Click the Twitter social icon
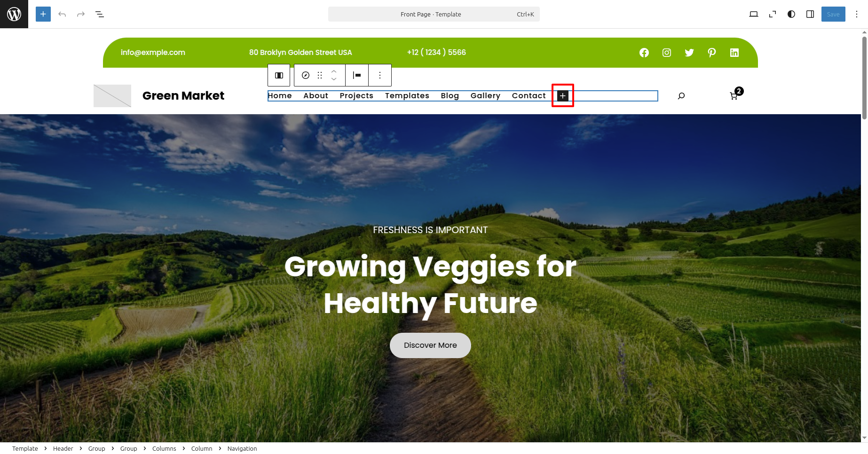This screenshot has height=454, width=868. (689, 53)
